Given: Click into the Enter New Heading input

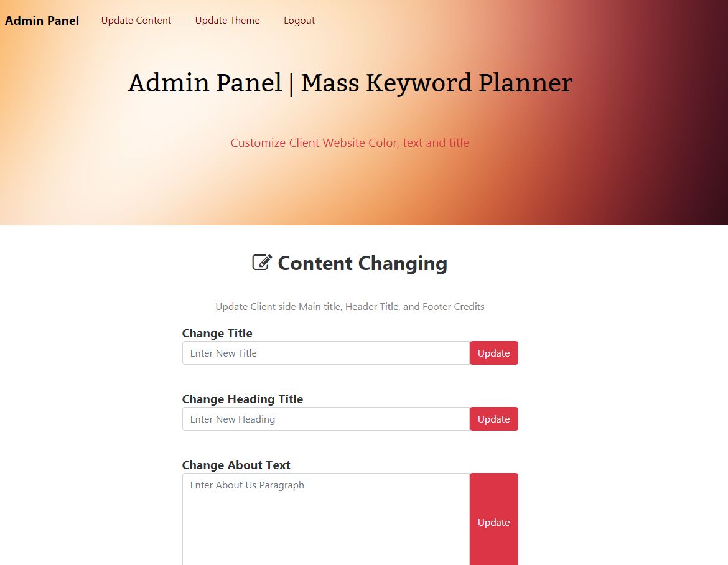Looking at the screenshot, I should tap(325, 419).
